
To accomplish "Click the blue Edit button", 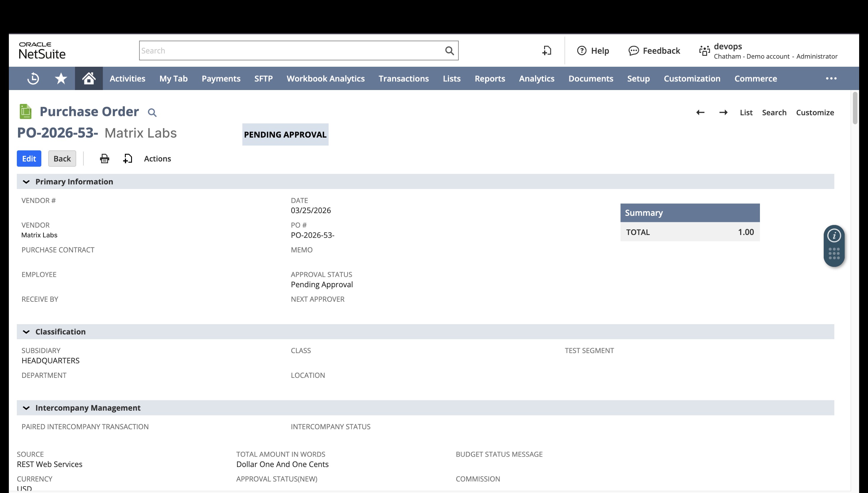I will pyautogui.click(x=29, y=159).
